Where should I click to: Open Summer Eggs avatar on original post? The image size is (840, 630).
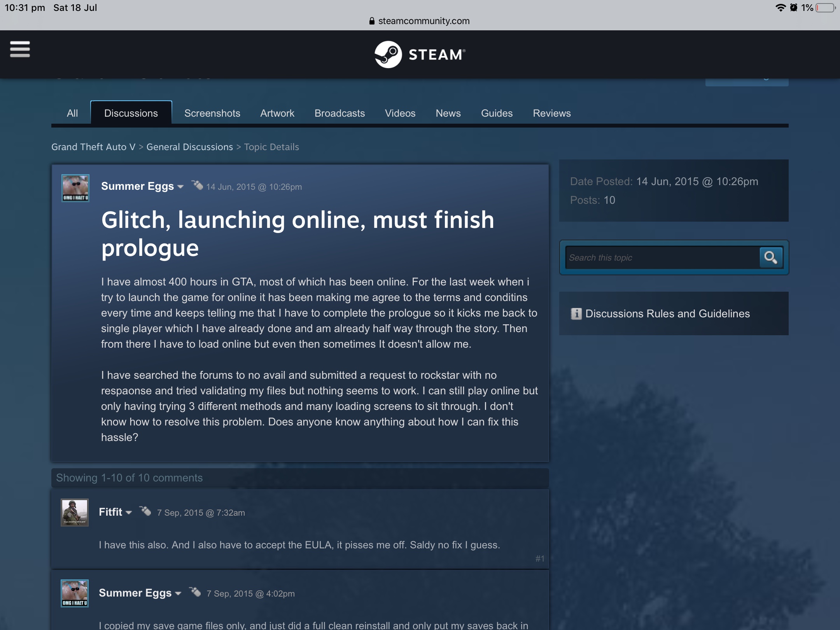pyautogui.click(x=75, y=188)
